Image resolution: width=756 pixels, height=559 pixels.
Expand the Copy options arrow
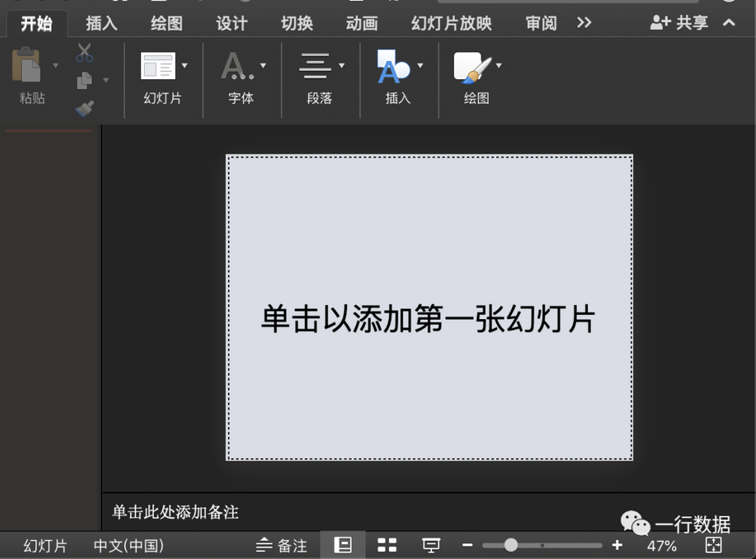(x=105, y=80)
